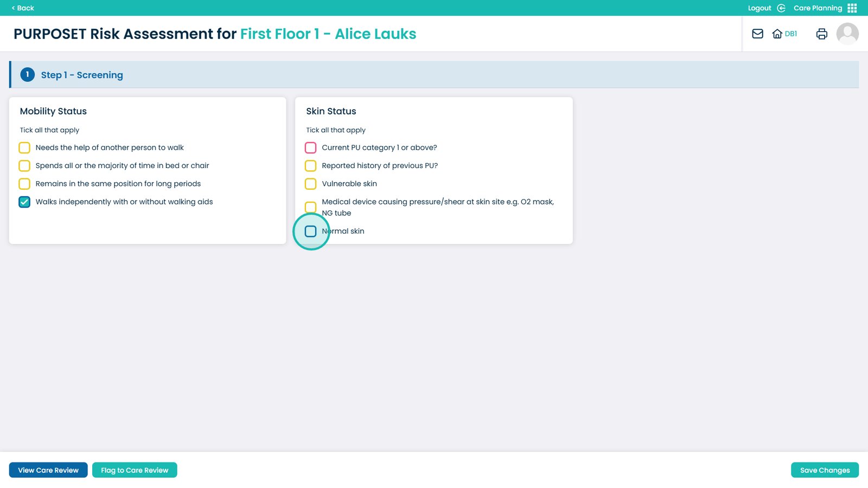This screenshot has width=868, height=488.
Task: Open the Care Planning menu label
Action: pyautogui.click(x=818, y=8)
